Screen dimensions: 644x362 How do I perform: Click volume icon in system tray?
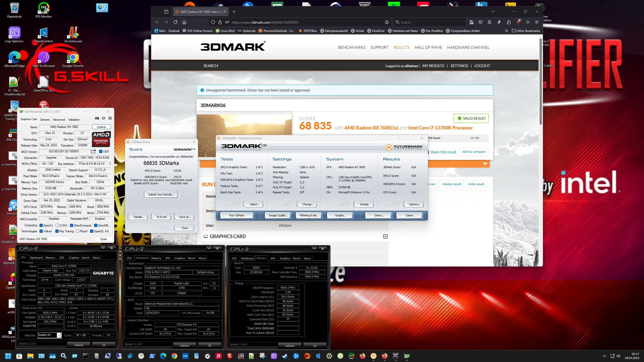618,356
